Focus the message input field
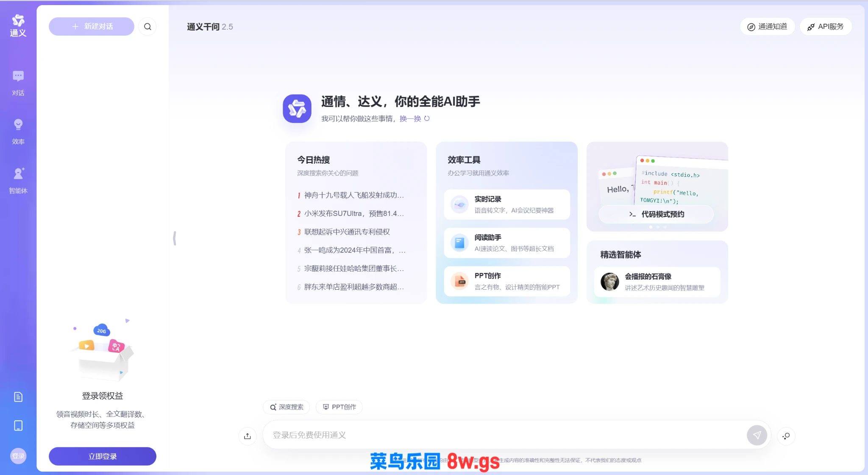 (504, 435)
